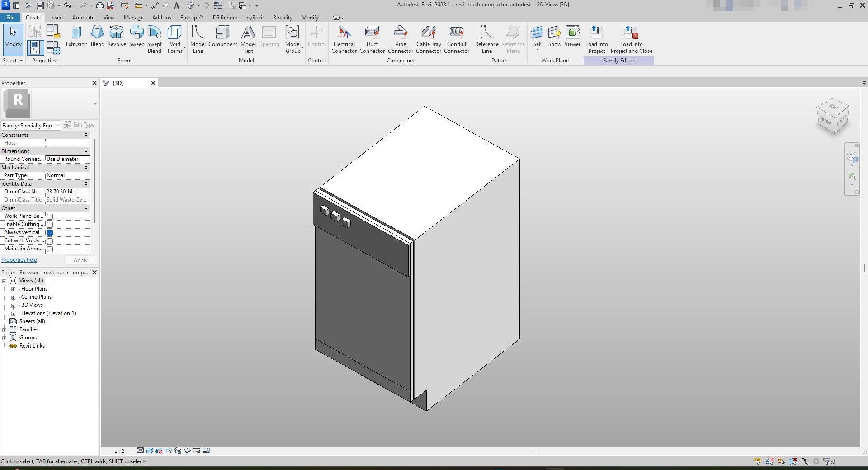Switch to the pyRevit ribbon tab
The height and width of the screenshot is (470, 868).
click(255, 18)
